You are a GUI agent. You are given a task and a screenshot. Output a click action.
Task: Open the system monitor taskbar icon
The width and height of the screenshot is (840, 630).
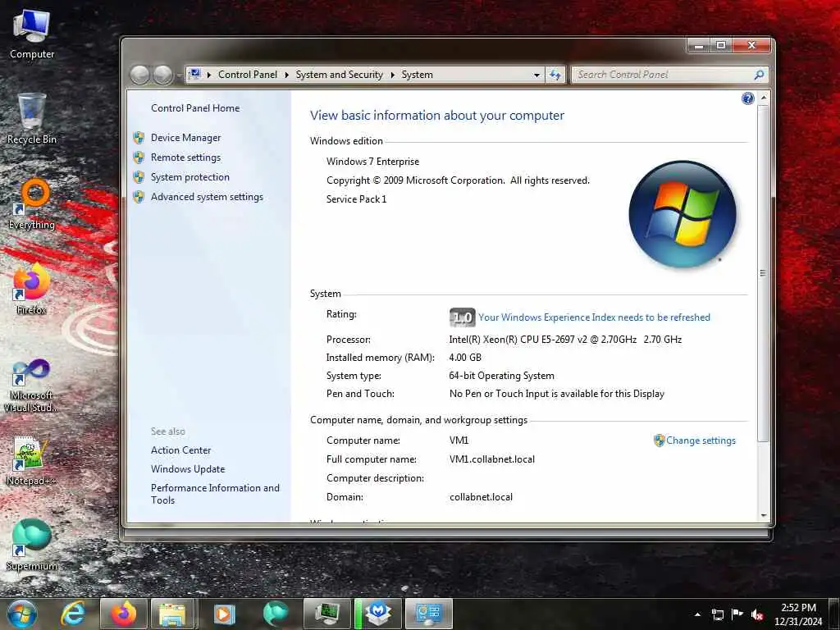click(326, 614)
